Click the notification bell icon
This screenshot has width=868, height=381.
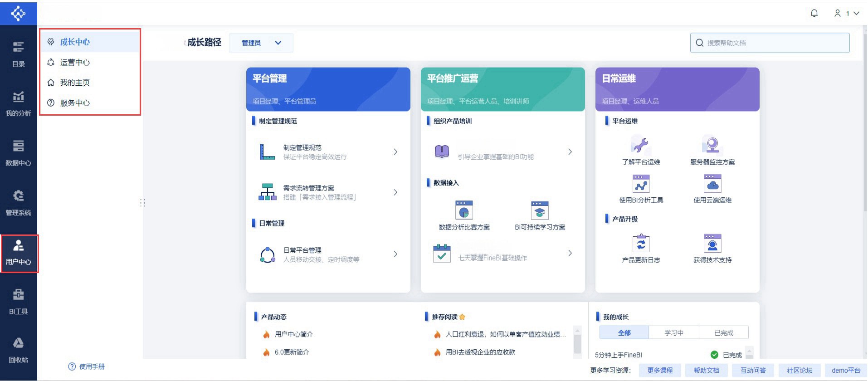pos(814,13)
